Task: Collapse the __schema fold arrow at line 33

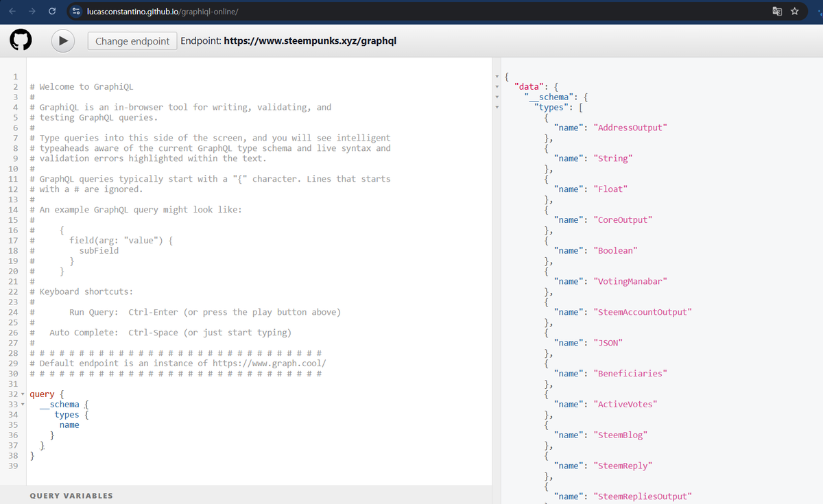Action: [24, 405]
